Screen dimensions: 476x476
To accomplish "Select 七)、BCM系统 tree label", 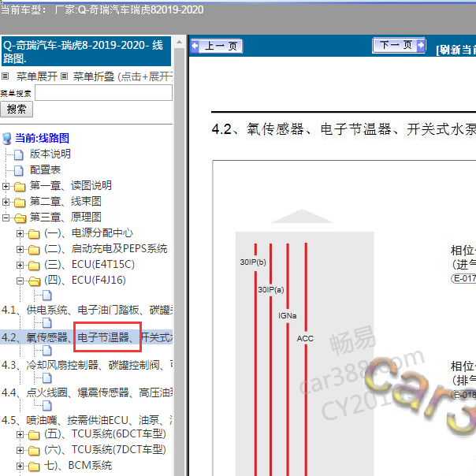I will pyautogui.click(x=78, y=466).
